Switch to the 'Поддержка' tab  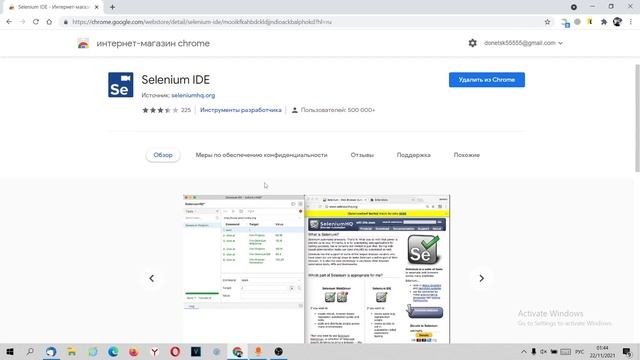(413, 155)
